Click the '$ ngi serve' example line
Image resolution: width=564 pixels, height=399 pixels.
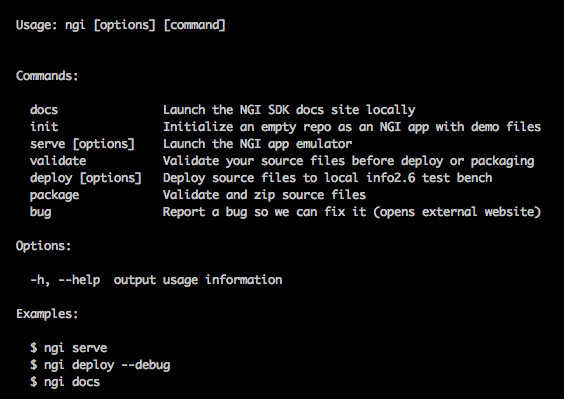click(x=68, y=348)
